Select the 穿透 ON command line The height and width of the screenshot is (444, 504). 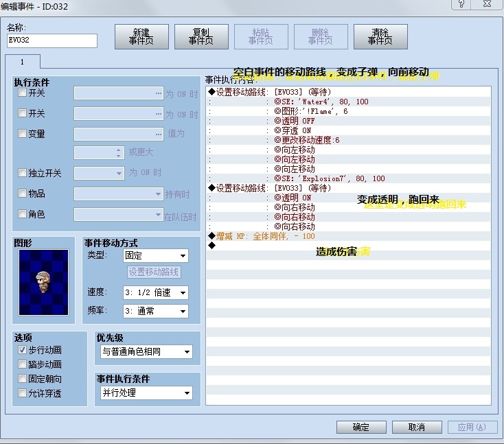coord(348,130)
